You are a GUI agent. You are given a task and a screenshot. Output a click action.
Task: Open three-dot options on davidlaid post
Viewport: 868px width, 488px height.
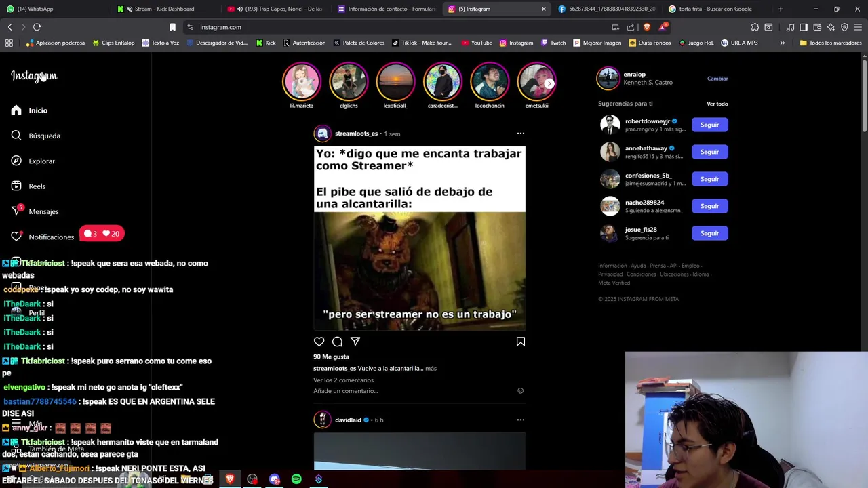coord(520,420)
